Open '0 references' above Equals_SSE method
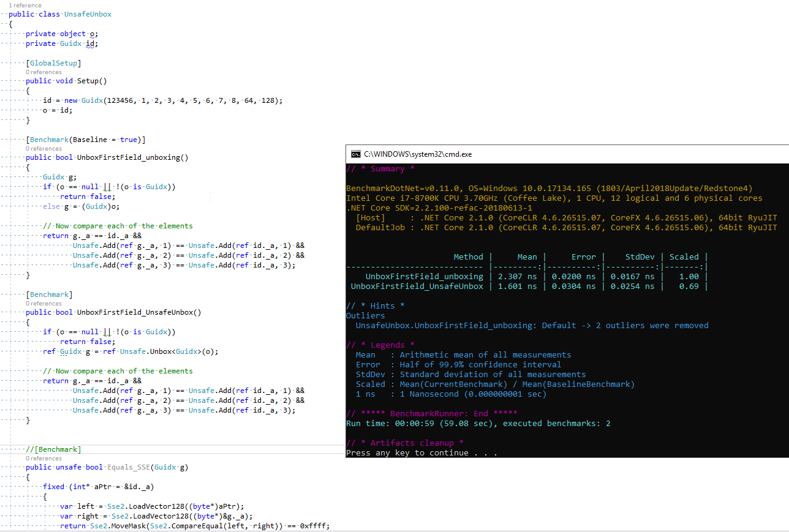This screenshot has width=789, height=532. tap(43, 458)
